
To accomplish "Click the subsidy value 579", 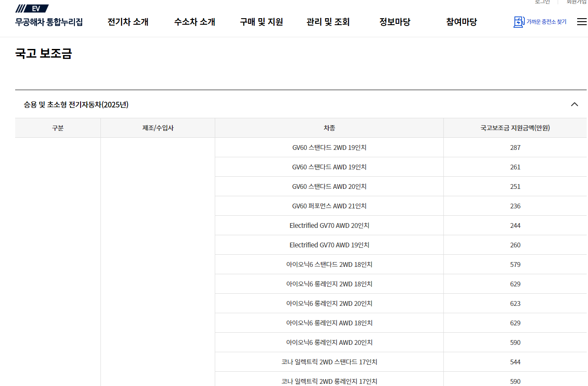I will click(515, 264).
